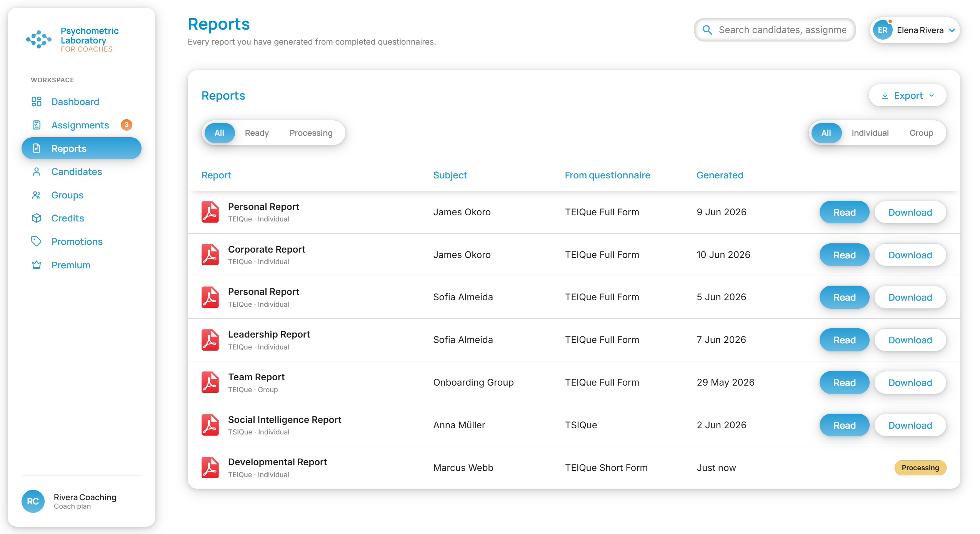The height and width of the screenshot is (534, 980).
Task: Filter reports by Ready status
Action: 257,133
